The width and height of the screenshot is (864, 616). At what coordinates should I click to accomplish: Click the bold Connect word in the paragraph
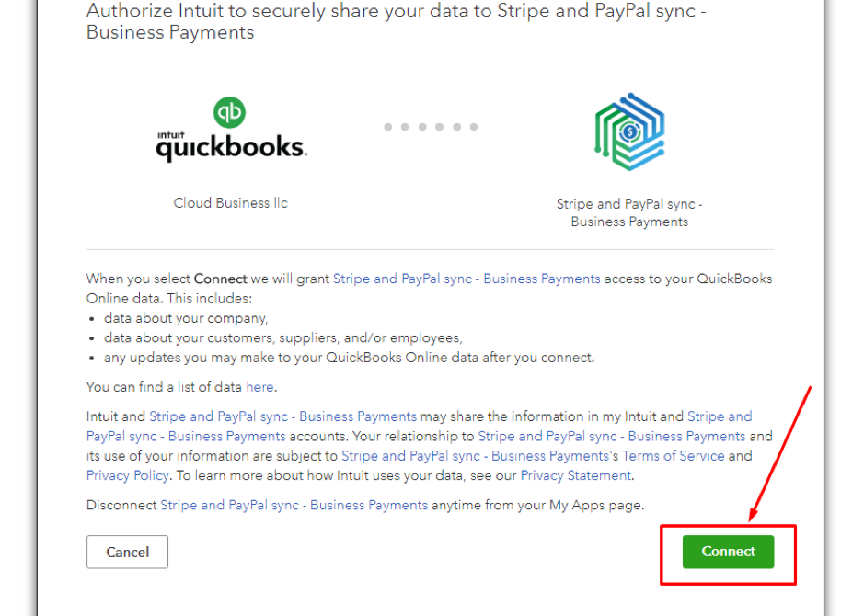click(x=221, y=279)
